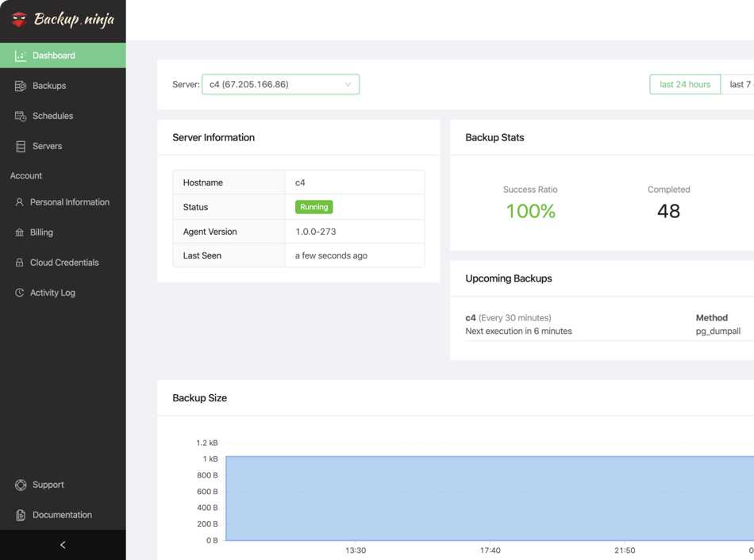Select the last 24 hours range
Viewport: 754px width, 560px height.
685,84
